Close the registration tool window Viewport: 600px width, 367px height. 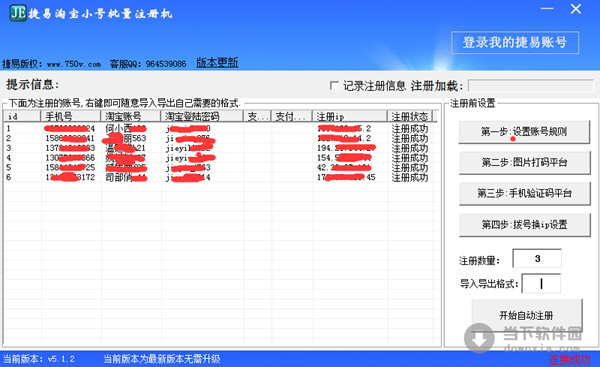click(576, 9)
